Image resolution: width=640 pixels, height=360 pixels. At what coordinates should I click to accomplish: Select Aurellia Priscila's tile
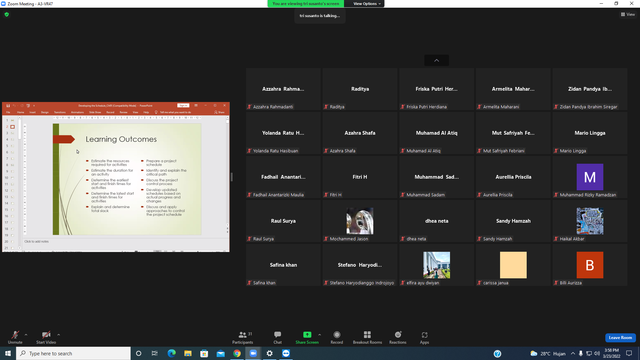coord(513,177)
